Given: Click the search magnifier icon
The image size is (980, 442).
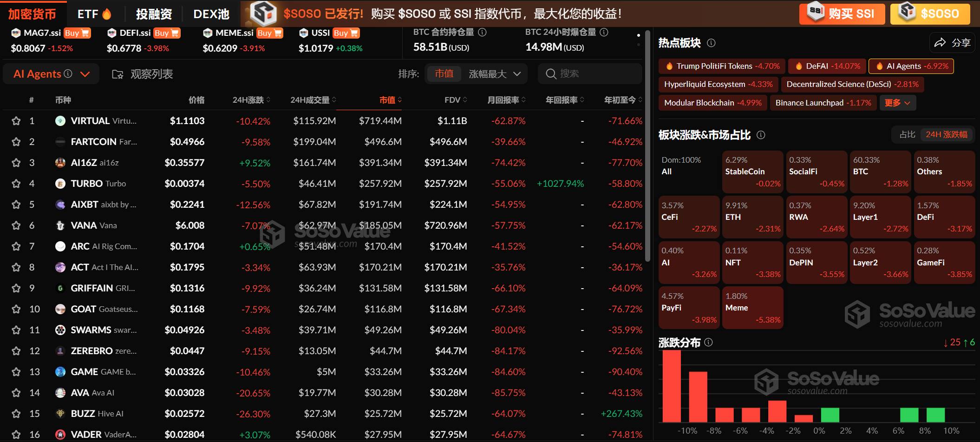Looking at the screenshot, I should click(551, 74).
